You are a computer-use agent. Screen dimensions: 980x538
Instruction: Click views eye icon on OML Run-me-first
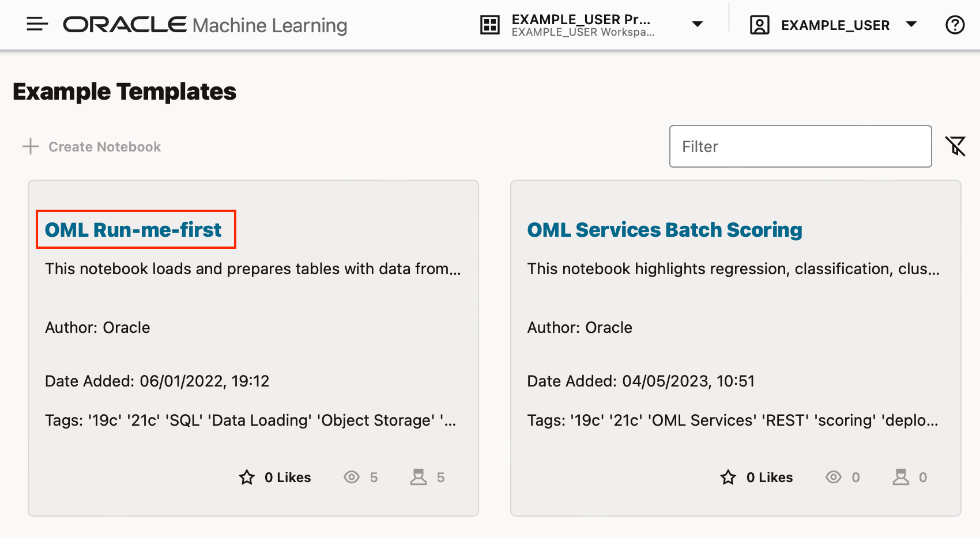coord(352,477)
